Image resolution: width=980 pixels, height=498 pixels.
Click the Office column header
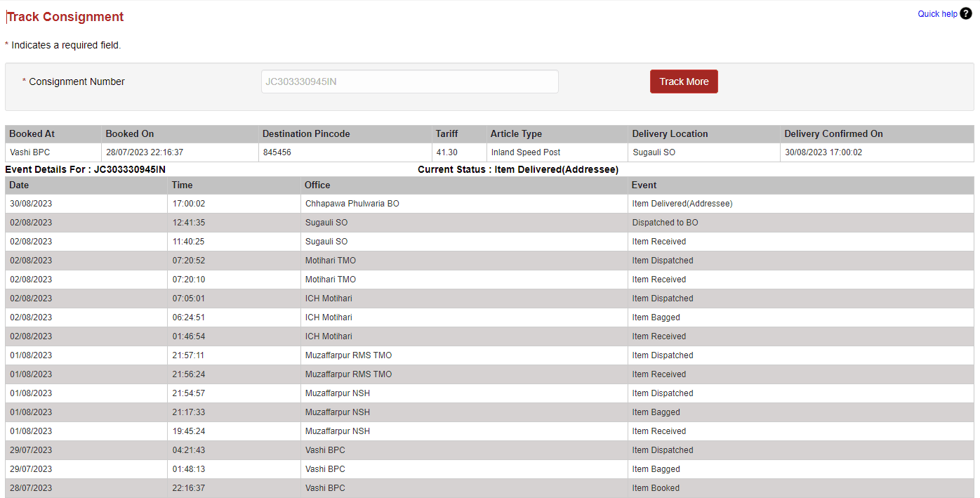tap(464, 185)
